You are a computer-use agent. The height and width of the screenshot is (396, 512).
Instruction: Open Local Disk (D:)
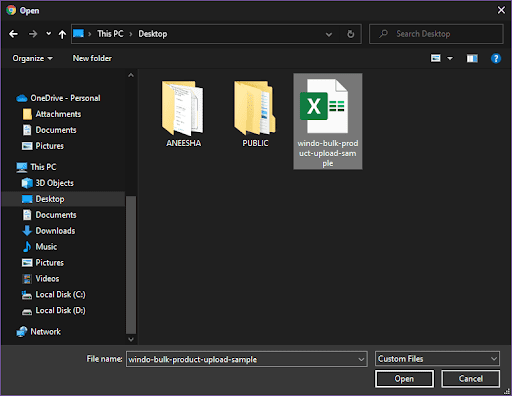(53, 311)
